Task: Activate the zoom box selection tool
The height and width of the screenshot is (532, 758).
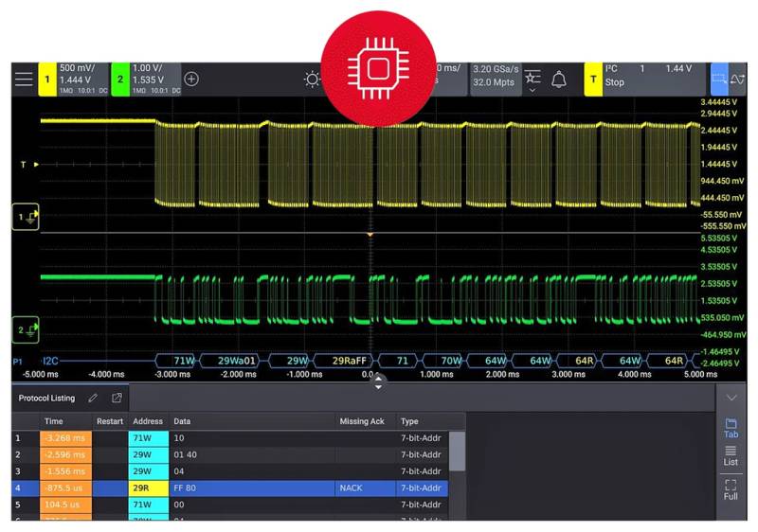Action: click(719, 79)
